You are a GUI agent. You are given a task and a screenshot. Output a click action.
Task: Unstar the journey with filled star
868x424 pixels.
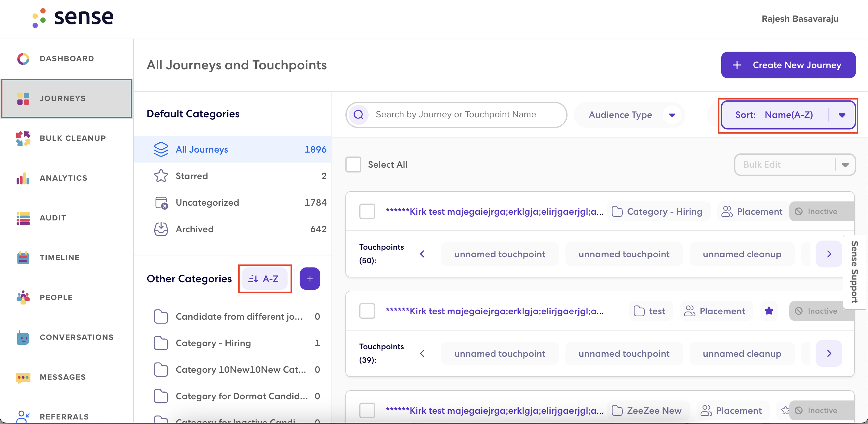pyautogui.click(x=769, y=311)
